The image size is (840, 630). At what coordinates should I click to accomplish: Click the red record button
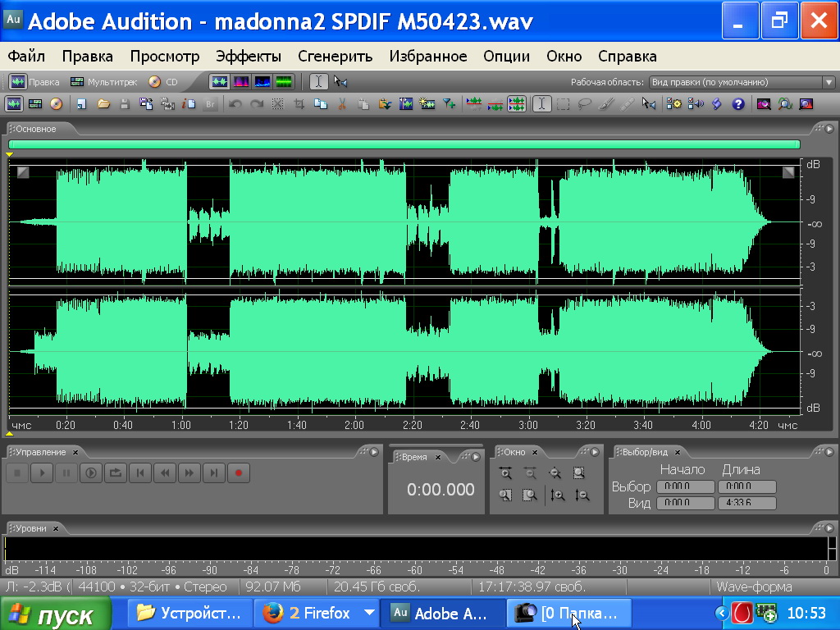coord(239,473)
